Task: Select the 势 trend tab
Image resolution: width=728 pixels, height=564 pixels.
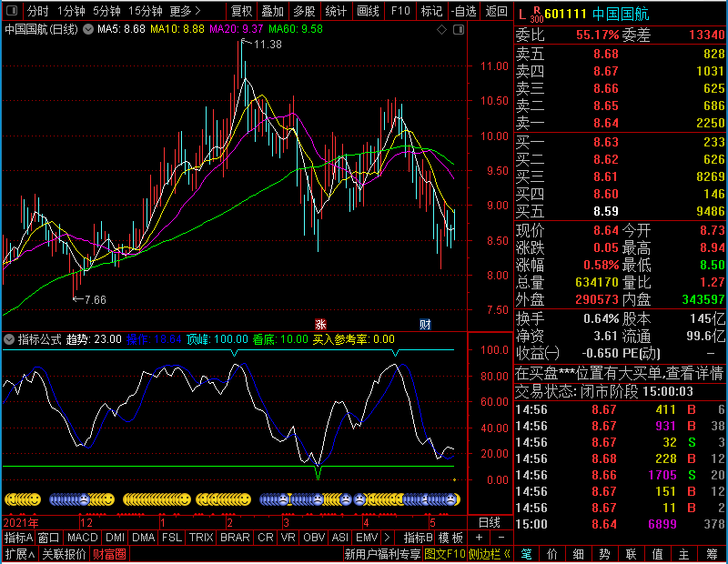Action: pyautogui.click(x=604, y=554)
